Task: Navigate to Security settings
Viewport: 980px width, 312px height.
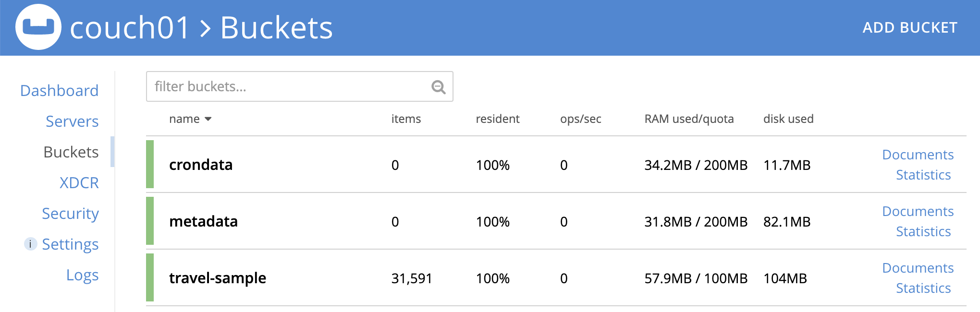Action: (70, 214)
